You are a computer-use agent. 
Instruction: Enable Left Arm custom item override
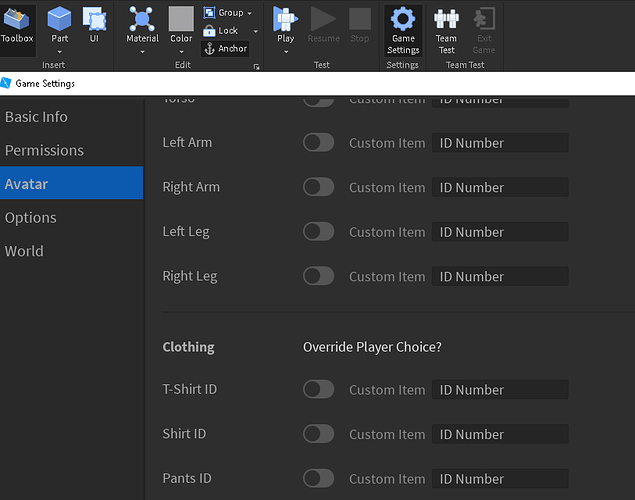coord(318,142)
